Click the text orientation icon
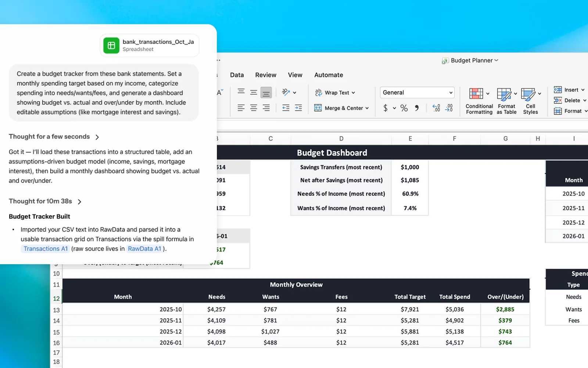Viewport: 588px width, 368px height. [286, 92]
